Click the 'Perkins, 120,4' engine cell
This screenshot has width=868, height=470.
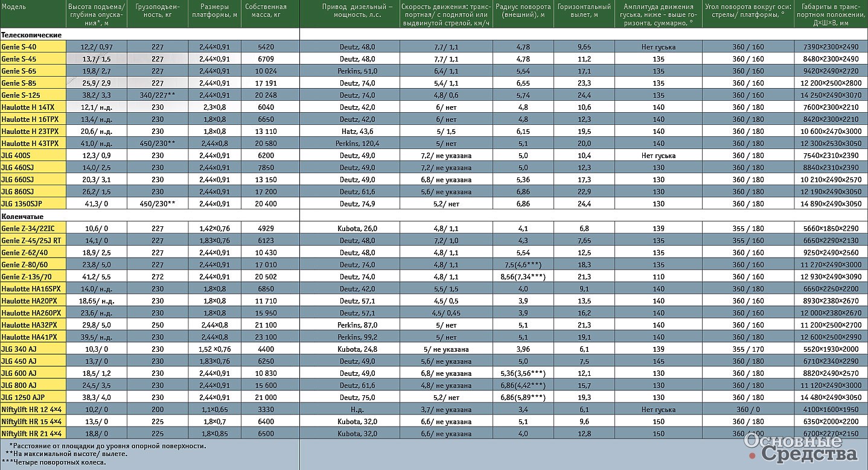[x=357, y=143]
